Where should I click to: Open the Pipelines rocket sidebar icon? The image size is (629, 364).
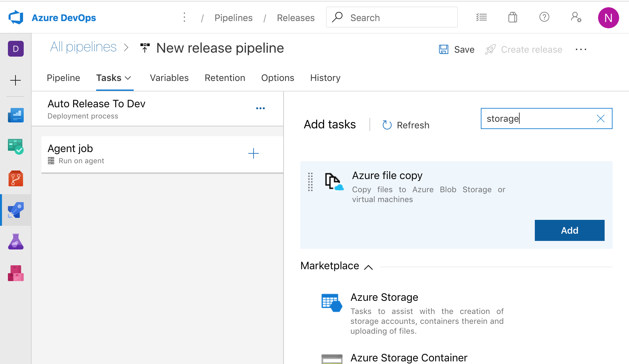point(16,210)
